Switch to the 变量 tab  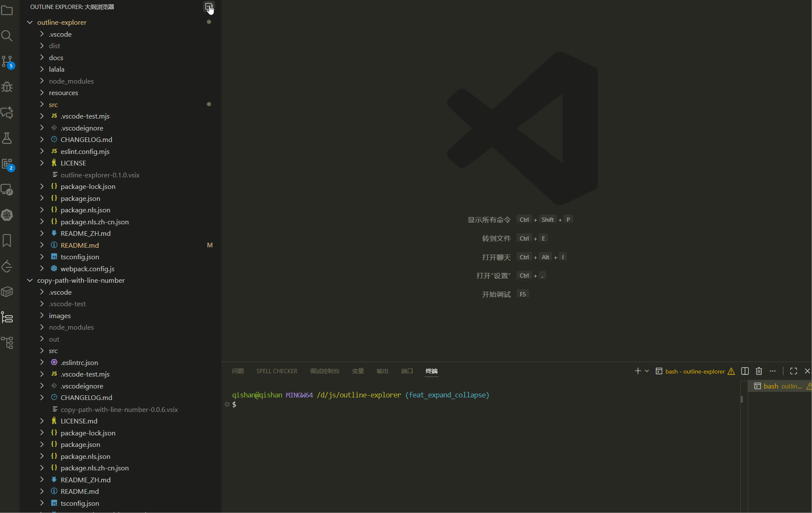tap(358, 371)
